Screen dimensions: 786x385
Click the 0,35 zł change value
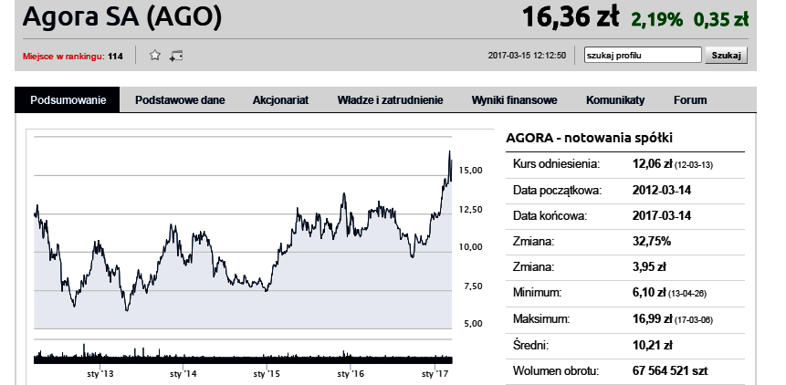721,20
